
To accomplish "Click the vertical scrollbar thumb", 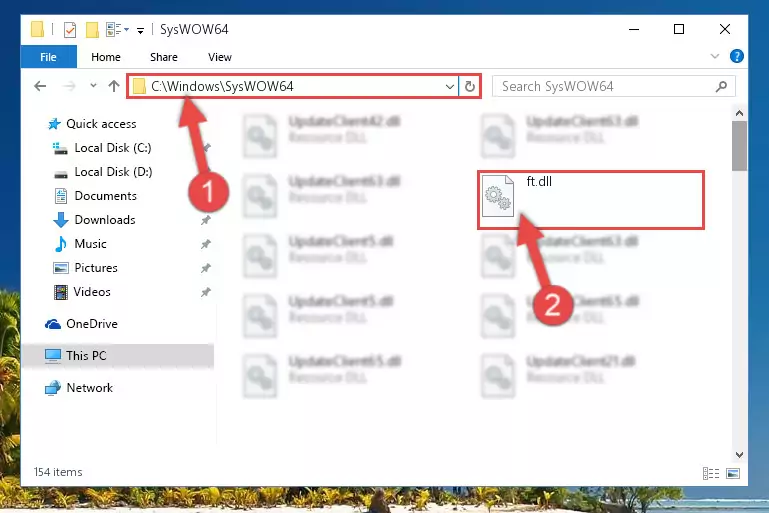I will [x=739, y=146].
